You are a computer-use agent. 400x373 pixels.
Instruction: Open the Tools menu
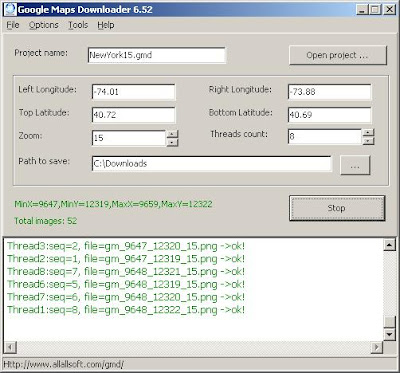point(78,25)
